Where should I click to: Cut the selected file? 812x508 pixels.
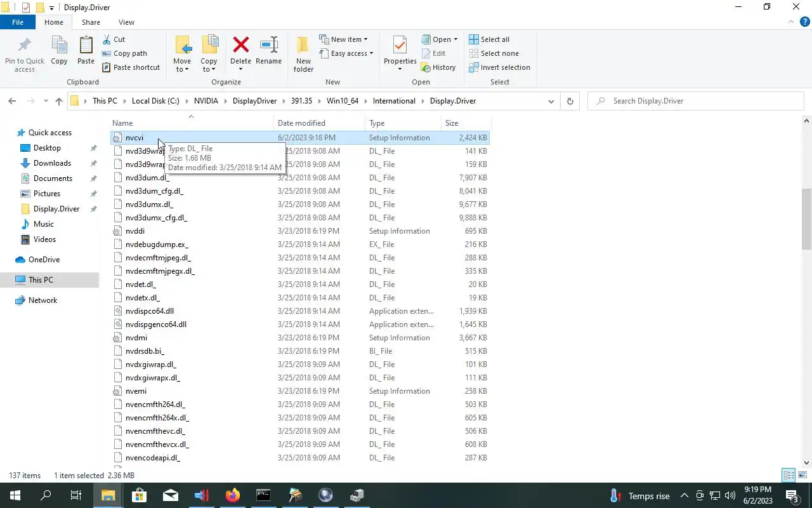tap(114, 39)
